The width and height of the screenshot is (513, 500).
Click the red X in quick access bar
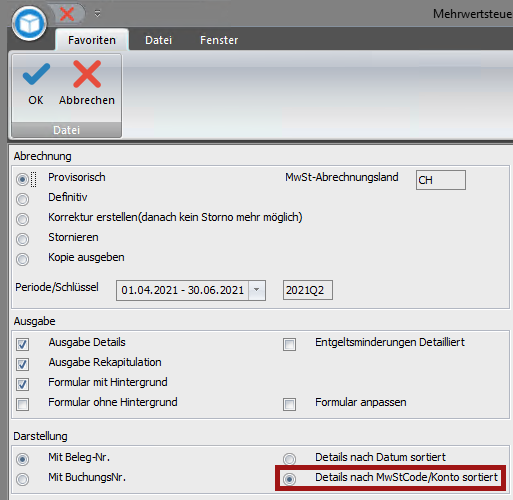67,14
